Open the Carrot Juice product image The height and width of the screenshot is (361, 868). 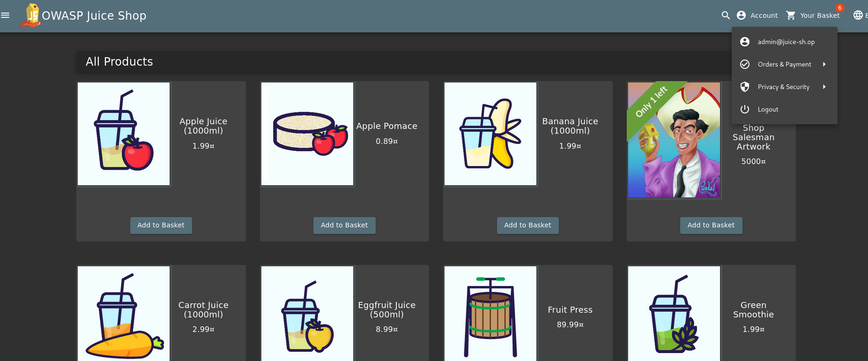124,313
